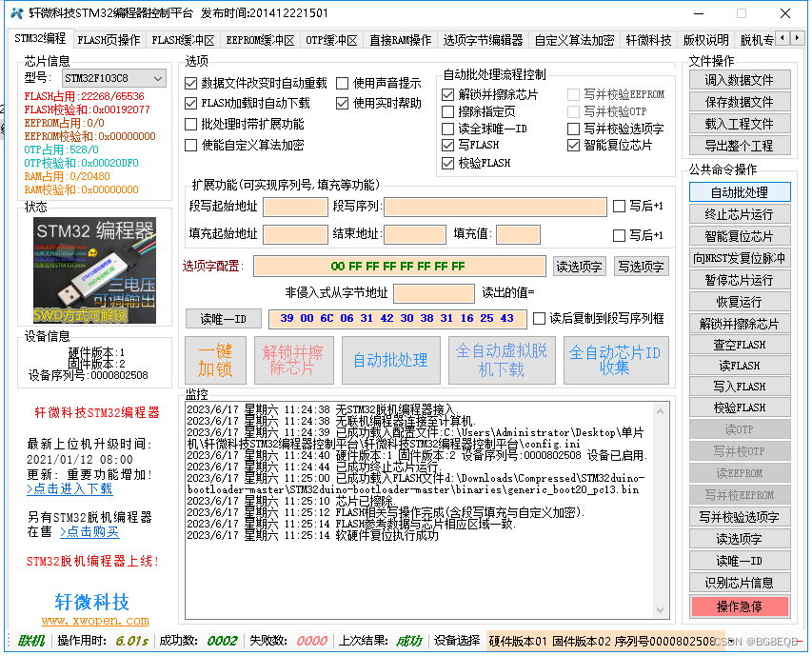812x656 pixels.
Task: Click the 段写起始地址 input field
Action: 295,207
